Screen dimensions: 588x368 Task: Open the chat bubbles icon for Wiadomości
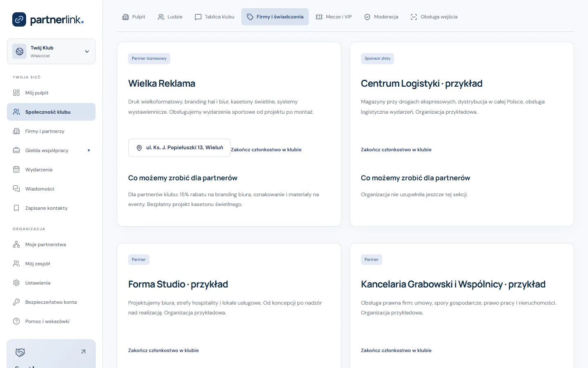pos(16,189)
